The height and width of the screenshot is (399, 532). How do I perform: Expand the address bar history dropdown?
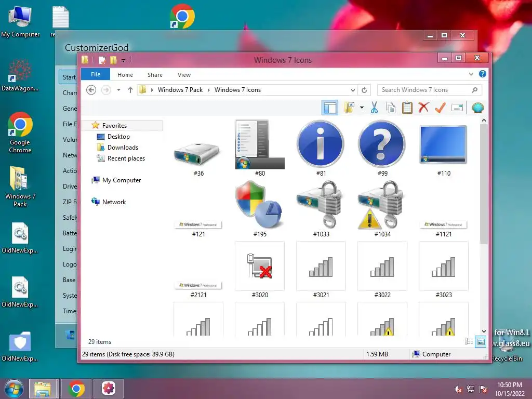(x=353, y=90)
